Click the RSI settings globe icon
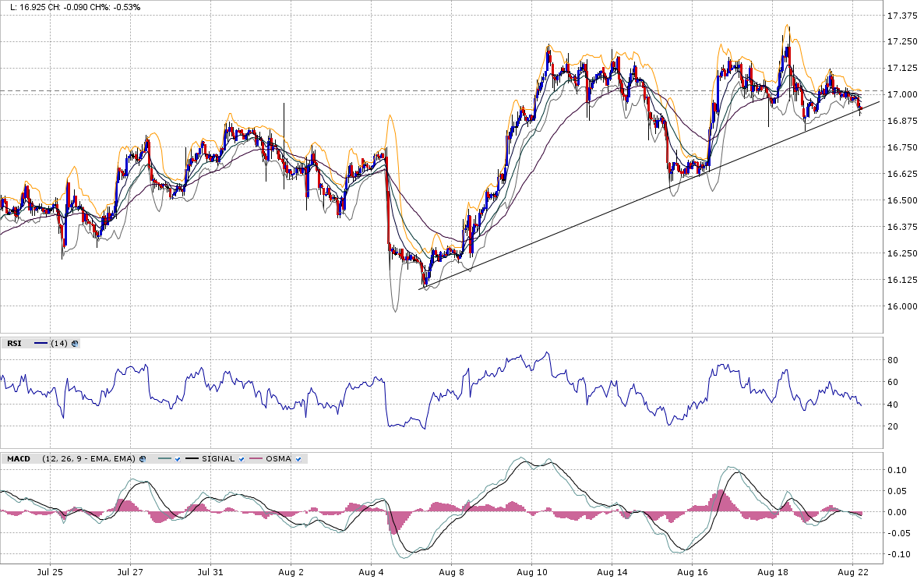924x583 pixels. tap(75, 343)
